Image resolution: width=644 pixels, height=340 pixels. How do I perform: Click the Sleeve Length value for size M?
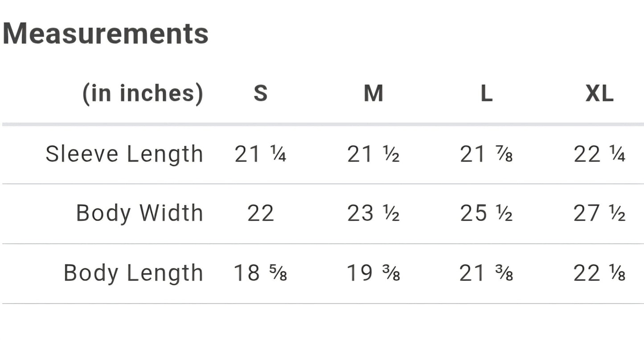pos(373,154)
